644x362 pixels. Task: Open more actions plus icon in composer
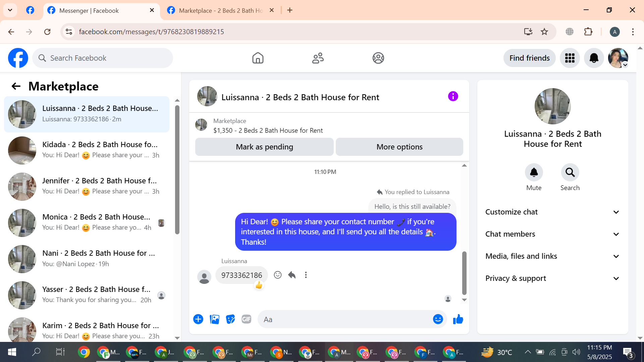[x=198, y=319]
